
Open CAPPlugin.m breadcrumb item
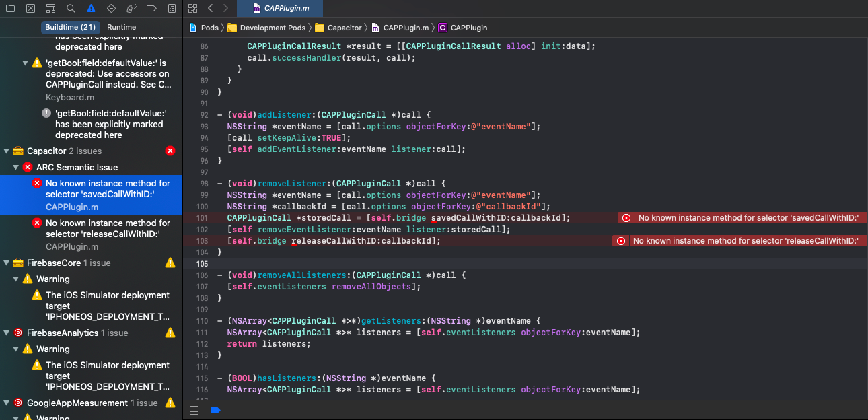pos(400,28)
